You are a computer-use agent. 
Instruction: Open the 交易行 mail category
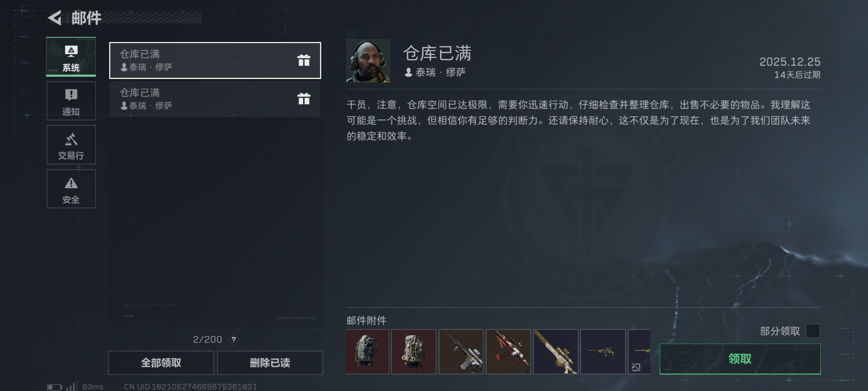pos(71,145)
